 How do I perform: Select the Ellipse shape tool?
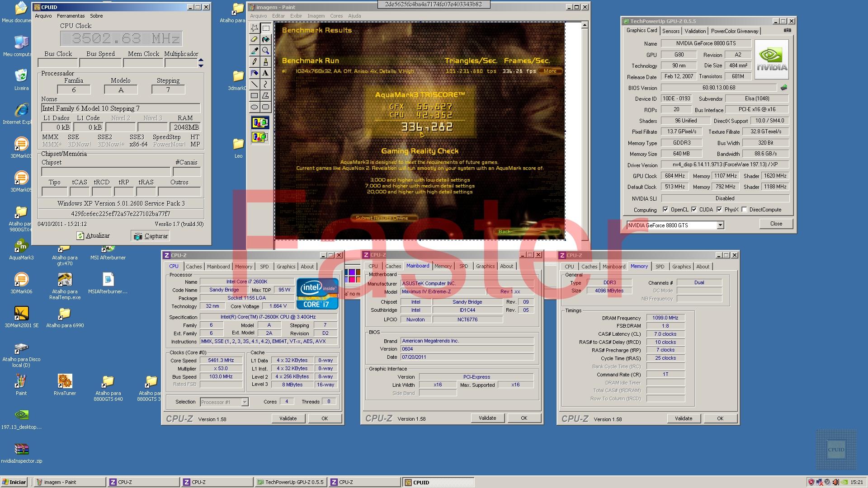255,107
